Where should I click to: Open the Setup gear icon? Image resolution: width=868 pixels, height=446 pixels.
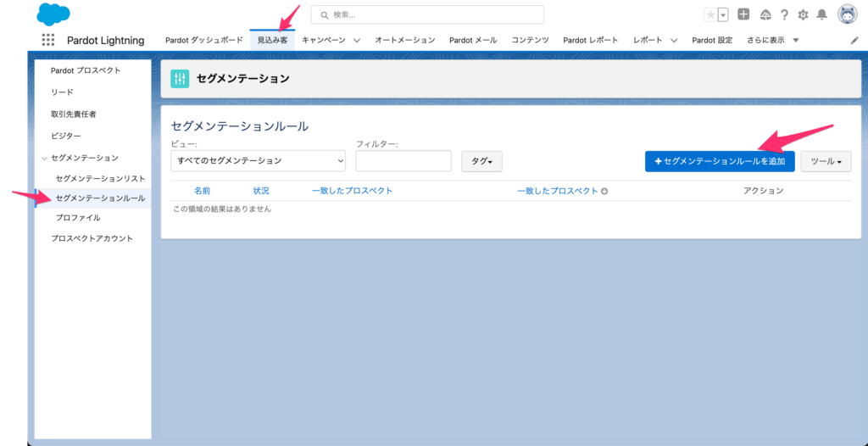803,15
